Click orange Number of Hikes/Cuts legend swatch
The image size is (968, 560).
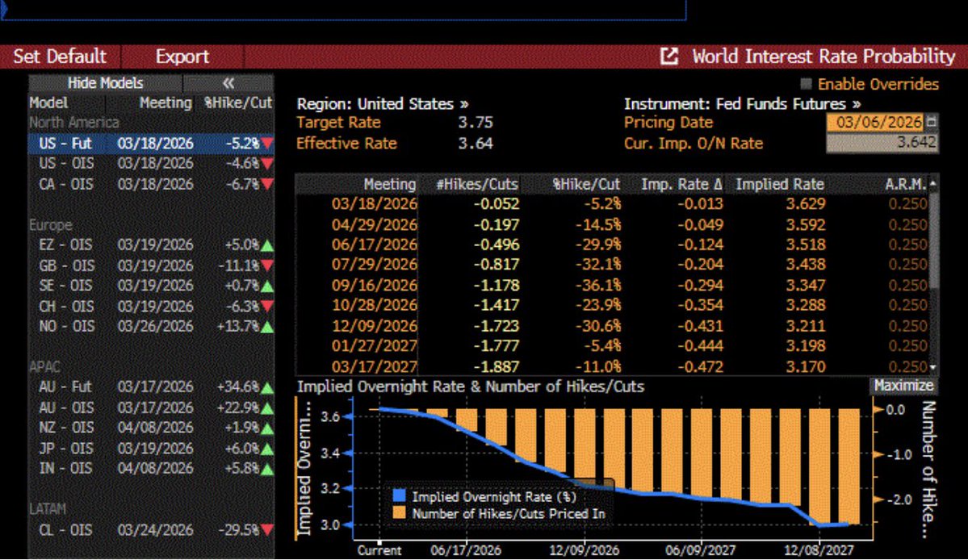[399, 513]
